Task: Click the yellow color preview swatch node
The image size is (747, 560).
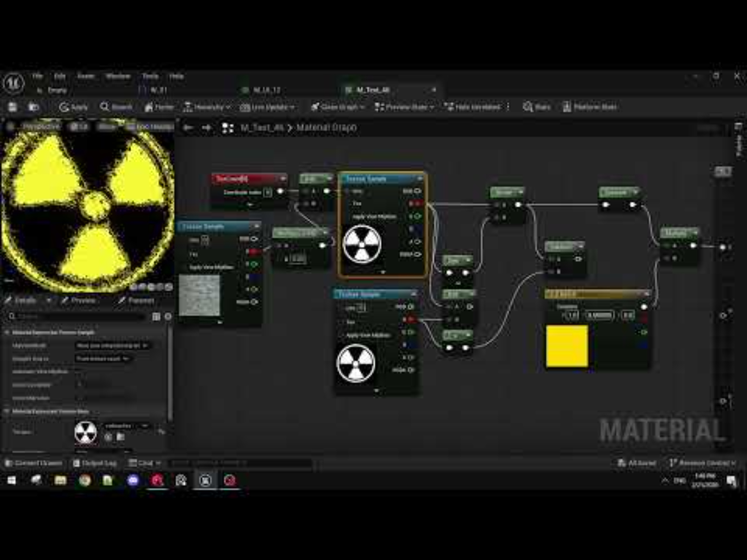Action: 567,346
